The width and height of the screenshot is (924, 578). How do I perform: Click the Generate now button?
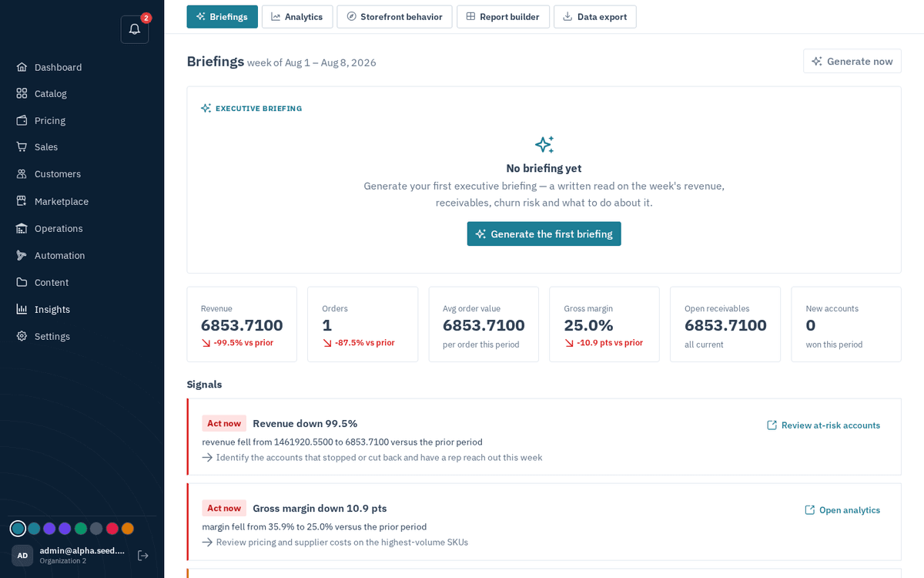point(852,62)
